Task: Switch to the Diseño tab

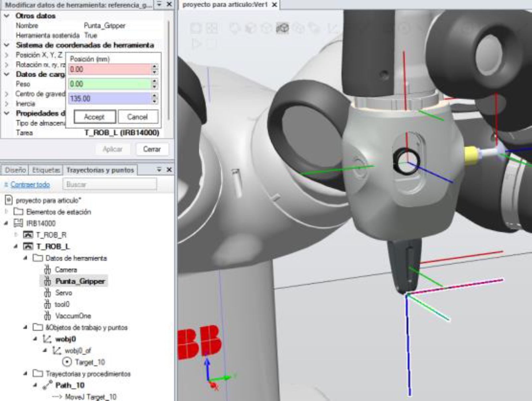Action: [15, 170]
